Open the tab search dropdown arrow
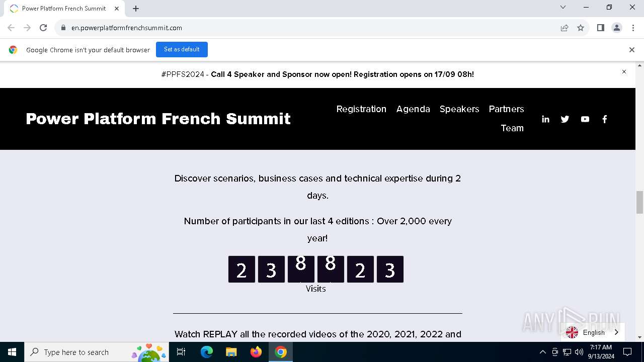 point(563,7)
